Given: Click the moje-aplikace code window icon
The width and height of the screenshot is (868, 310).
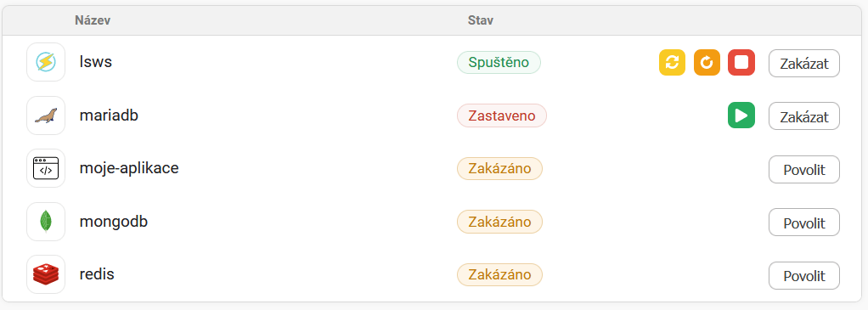Looking at the screenshot, I should [x=46, y=168].
